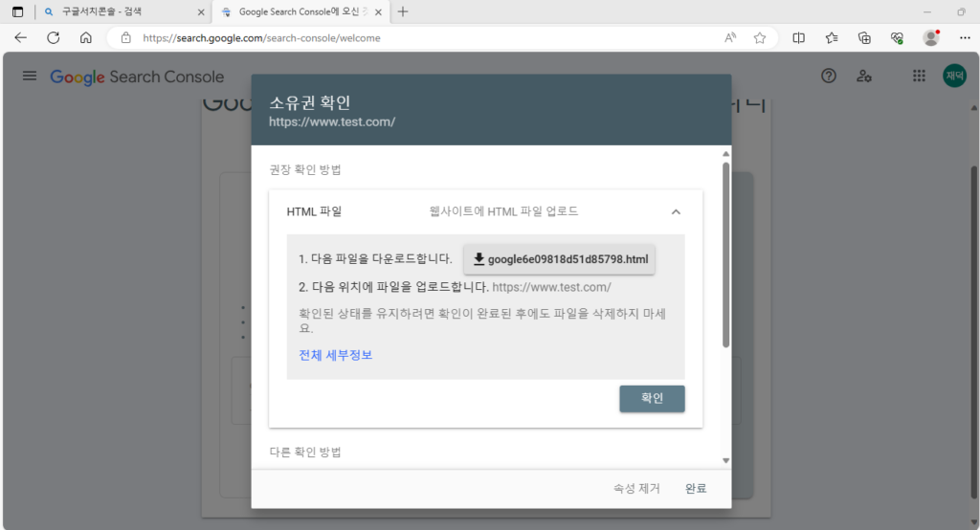
Task: Click the dialog vertical scrollbar thumb
Action: [725, 255]
